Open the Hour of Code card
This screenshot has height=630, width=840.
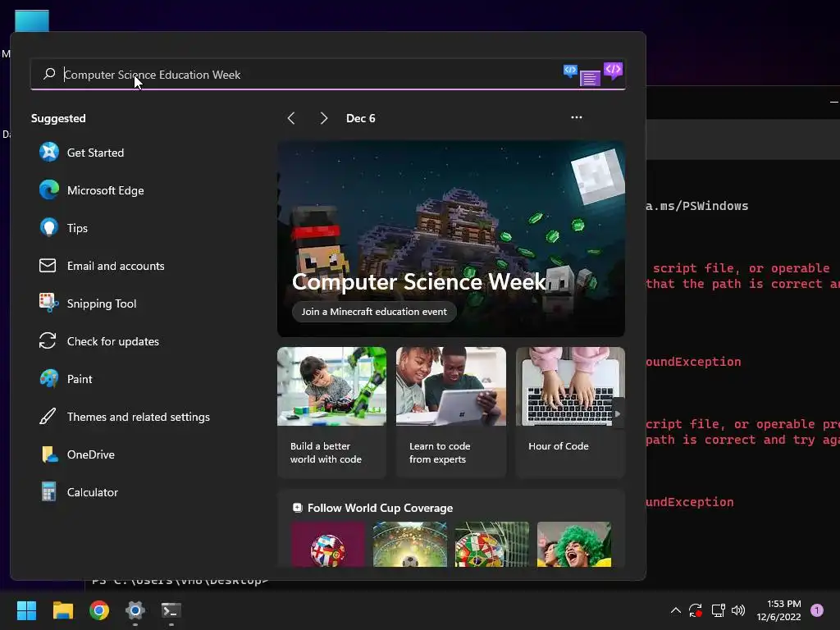point(570,412)
